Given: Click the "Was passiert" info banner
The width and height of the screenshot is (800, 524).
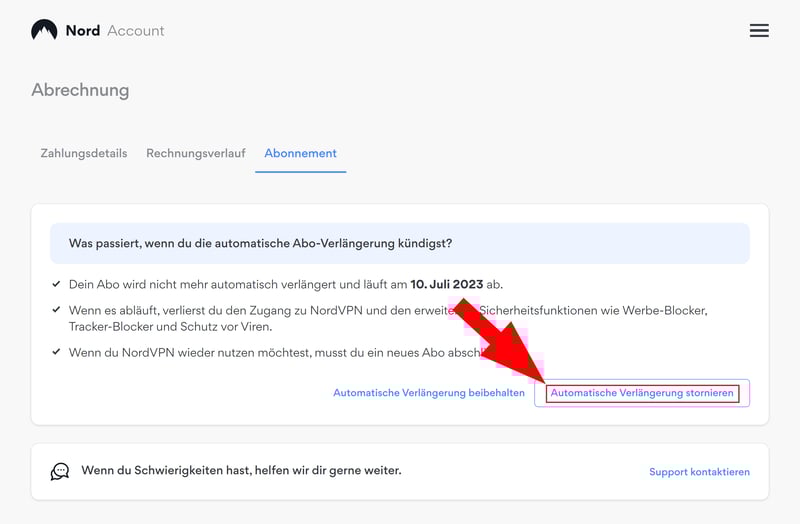Looking at the screenshot, I should (400, 243).
